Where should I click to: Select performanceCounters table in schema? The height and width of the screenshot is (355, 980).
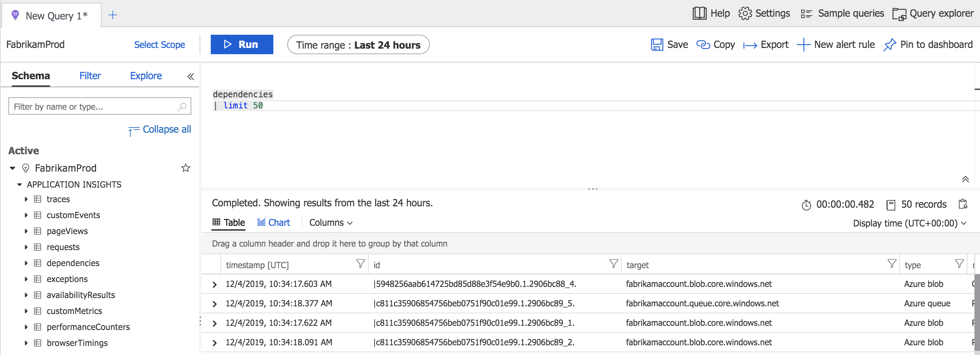point(88,327)
